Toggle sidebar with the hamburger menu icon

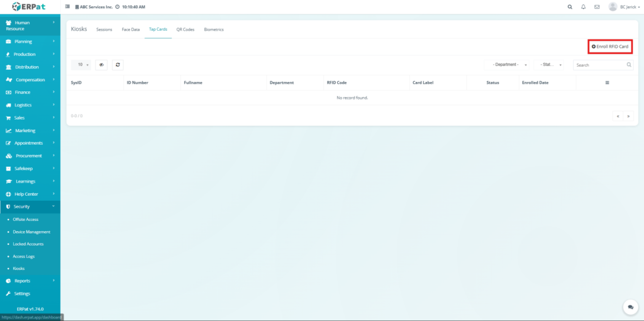click(x=68, y=7)
